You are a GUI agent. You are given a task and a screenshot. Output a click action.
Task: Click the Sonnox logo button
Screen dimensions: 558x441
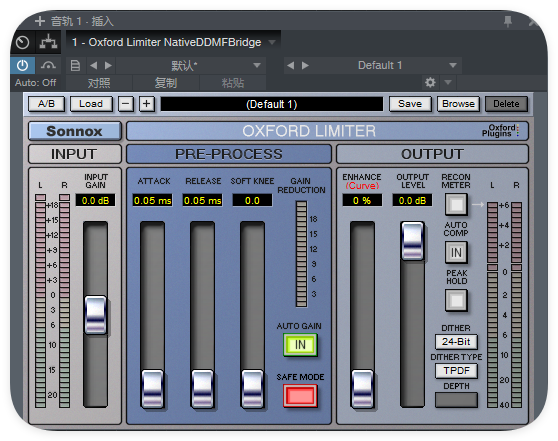tap(75, 131)
